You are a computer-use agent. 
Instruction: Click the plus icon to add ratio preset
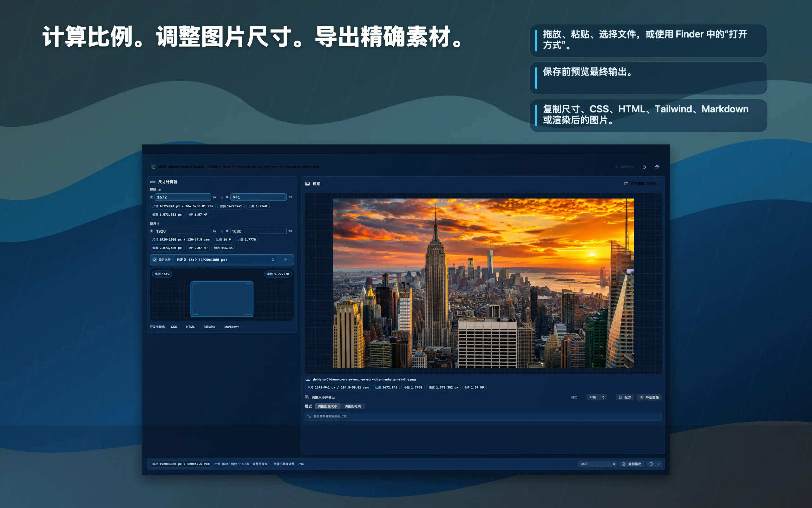[x=286, y=260]
